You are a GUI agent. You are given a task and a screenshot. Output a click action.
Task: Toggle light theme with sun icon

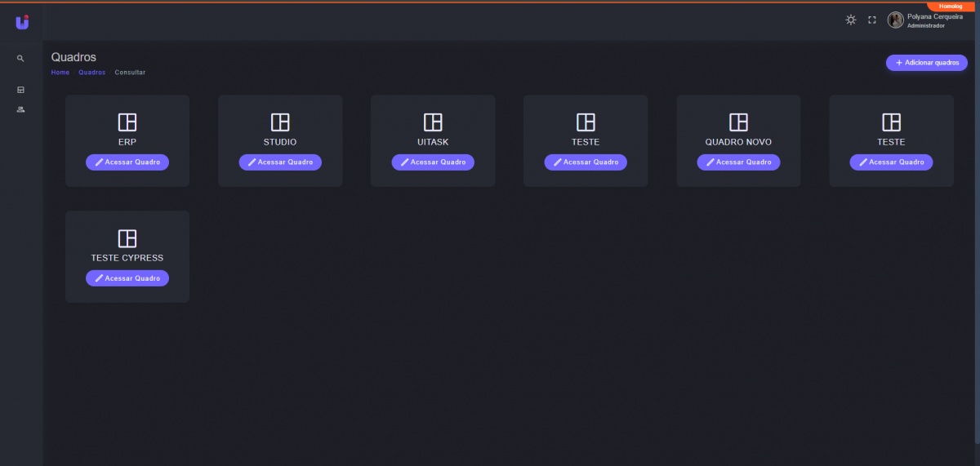coord(850,20)
